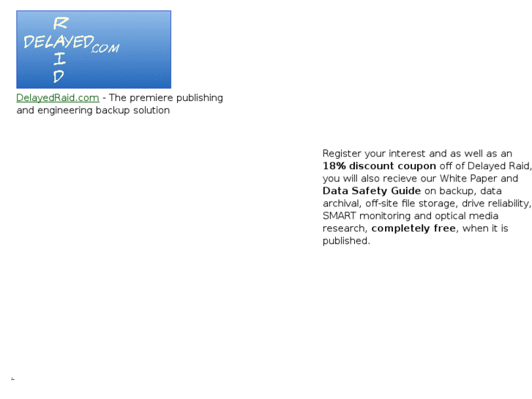This screenshot has width=532, height=399.
Task: Click the bold "18% discount coupon" text
Action: tap(379, 166)
